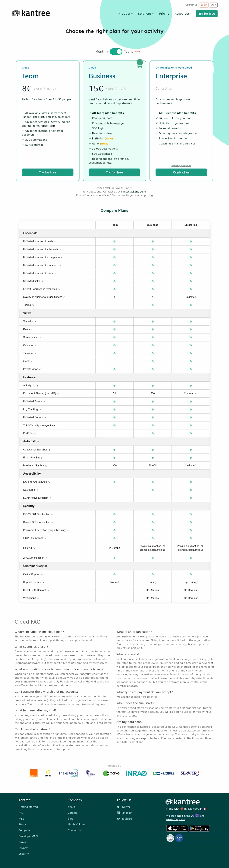This screenshot has width=229, height=868.
Task: Go to the Pricing nav item
Action: tap(164, 14)
